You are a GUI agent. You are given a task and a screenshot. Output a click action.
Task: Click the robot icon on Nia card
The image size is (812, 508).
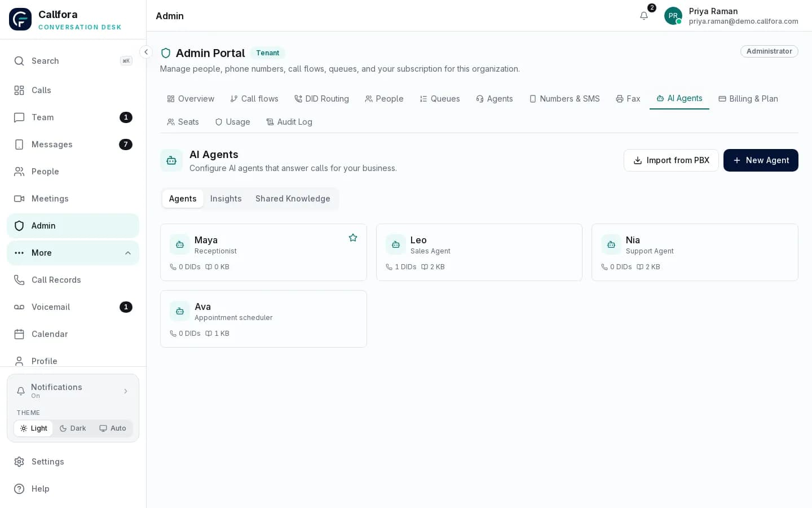pos(611,244)
